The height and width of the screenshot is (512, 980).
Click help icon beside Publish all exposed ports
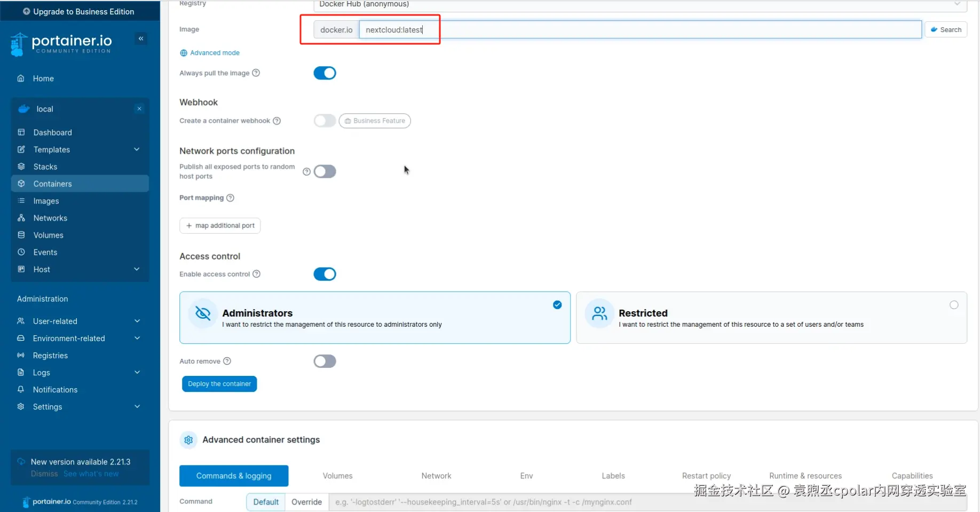[x=307, y=171]
